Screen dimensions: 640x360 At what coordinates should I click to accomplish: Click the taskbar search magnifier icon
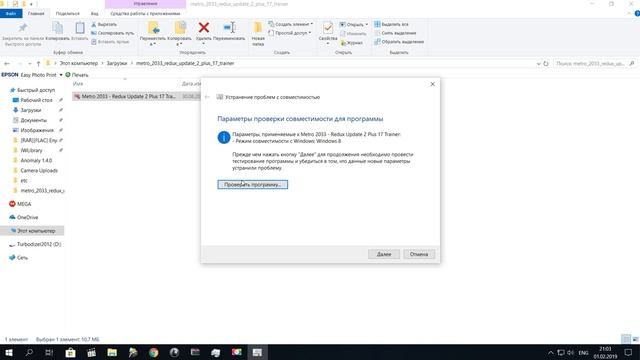point(29,352)
